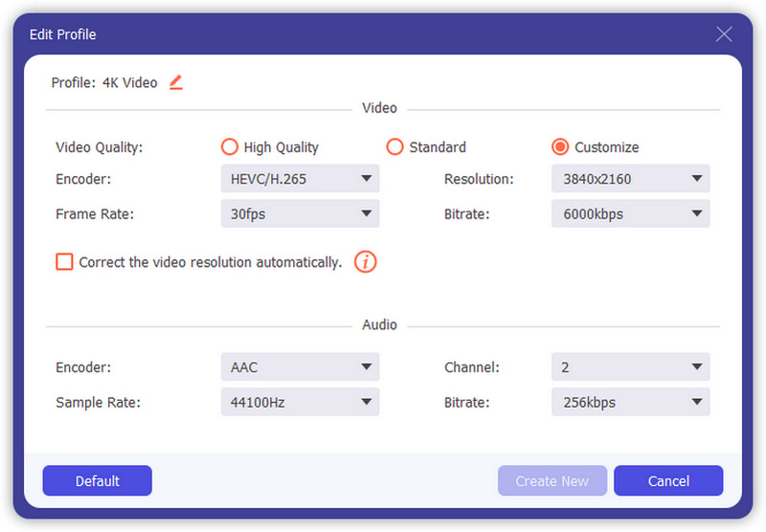
Task: Expand the video Bitrate 6000kbps dropdown
Action: (x=630, y=214)
